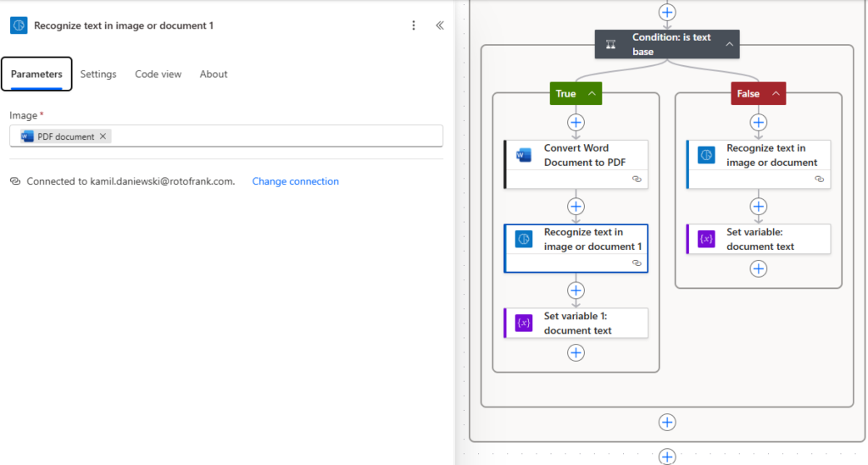This screenshot has width=868, height=465.
Task: Click variable icon on Set variable: document text
Action: (x=706, y=239)
